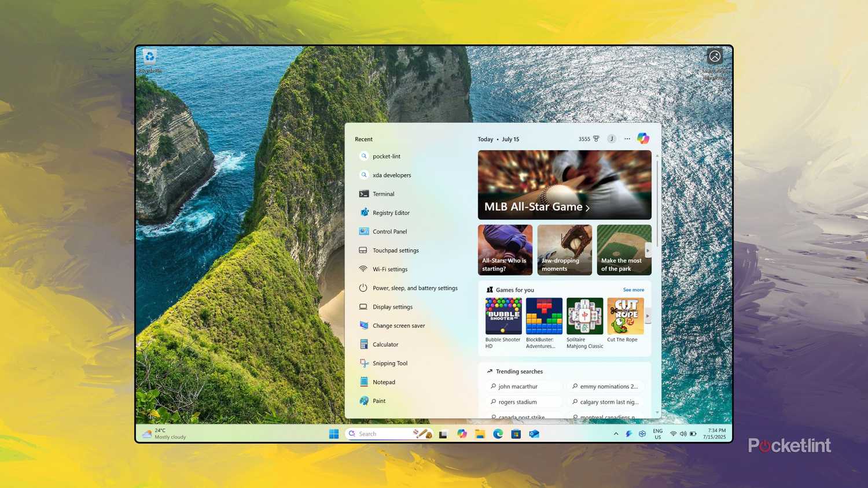Viewport: 868px width, 488px height.
Task: Open Registry Editor from recents
Action: coord(391,212)
